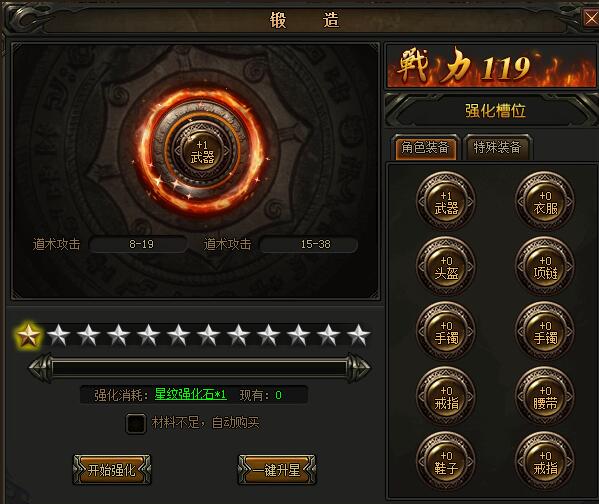The width and height of the screenshot is (599, 504).
Task: Click the first gold highlighted star
Action: [x=28, y=335]
